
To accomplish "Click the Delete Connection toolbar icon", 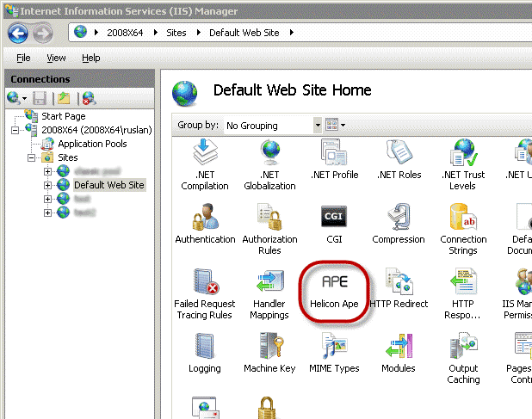I will coord(89,98).
